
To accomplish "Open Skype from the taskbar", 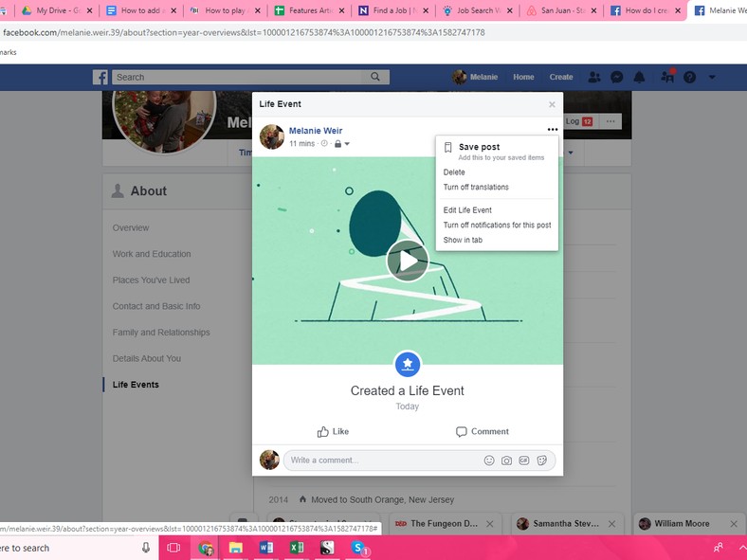I will pos(358,548).
